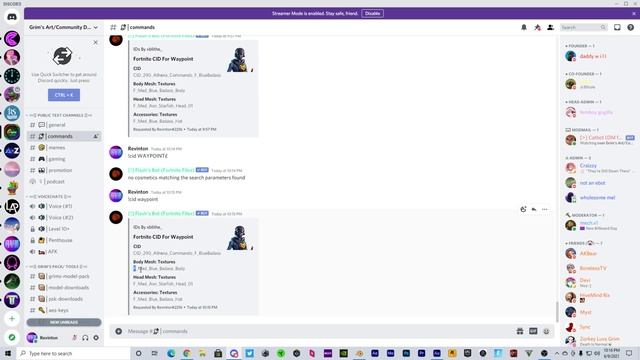
Task: Click not an ebot in member list
Action: 592,183
